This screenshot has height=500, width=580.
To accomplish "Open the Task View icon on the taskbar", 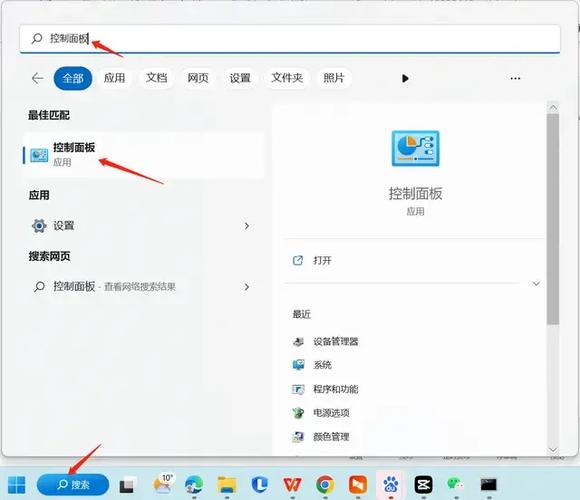I will (127, 485).
